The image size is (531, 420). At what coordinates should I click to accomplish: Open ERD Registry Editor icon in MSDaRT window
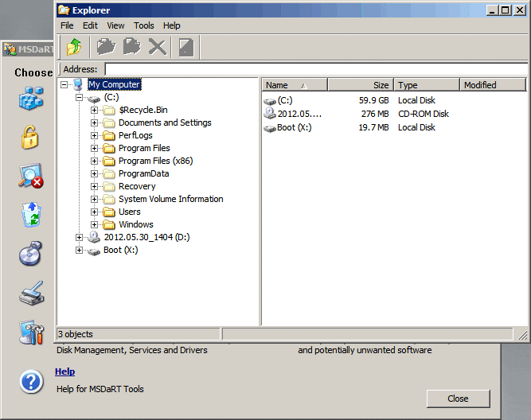tap(31, 98)
